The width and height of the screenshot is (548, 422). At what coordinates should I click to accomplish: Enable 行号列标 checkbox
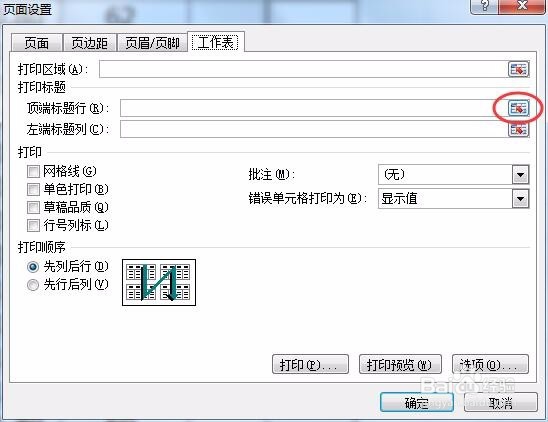tap(33, 225)
